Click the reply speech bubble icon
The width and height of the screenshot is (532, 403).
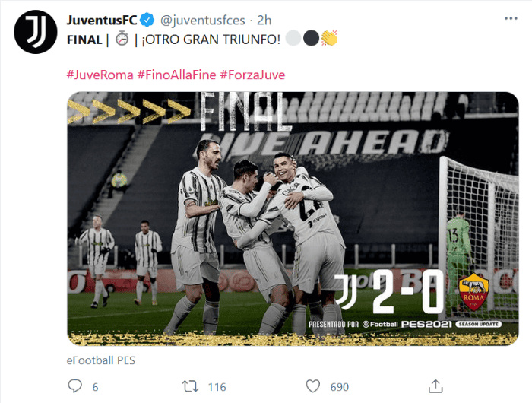[75, 386]
